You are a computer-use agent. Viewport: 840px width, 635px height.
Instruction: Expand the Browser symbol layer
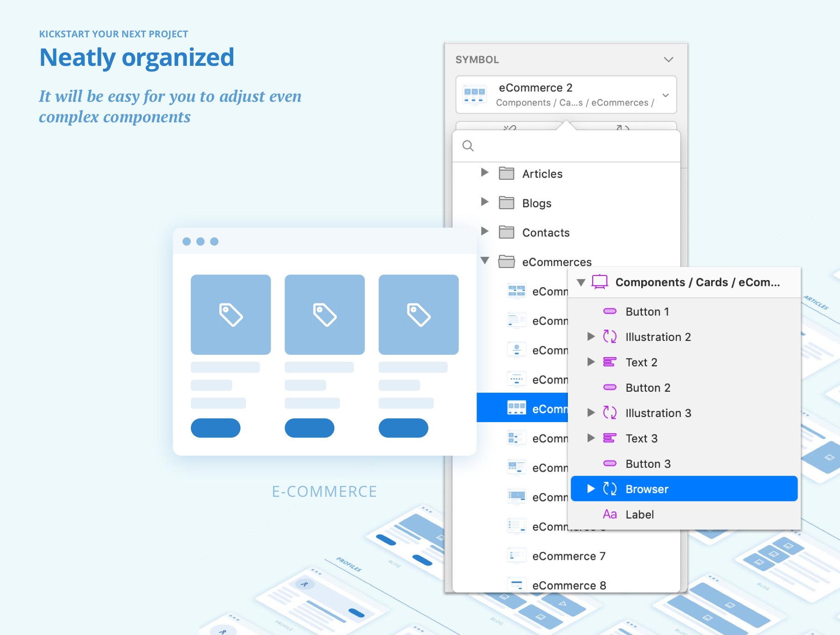[591, 489]
